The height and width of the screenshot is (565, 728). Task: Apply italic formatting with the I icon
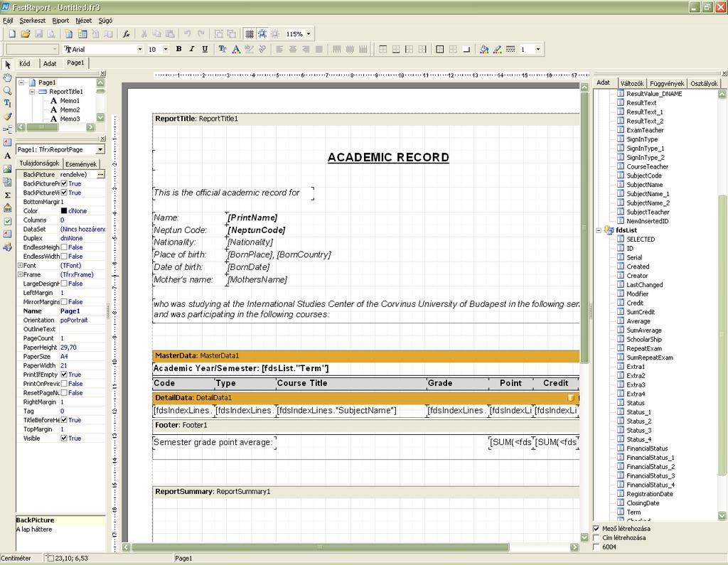pos(192,49)
